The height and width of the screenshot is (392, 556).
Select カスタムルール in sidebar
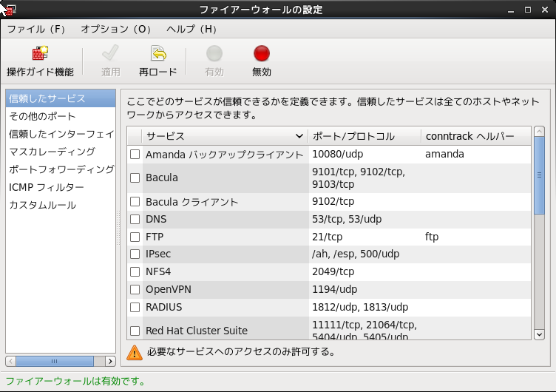coord(61,205)
